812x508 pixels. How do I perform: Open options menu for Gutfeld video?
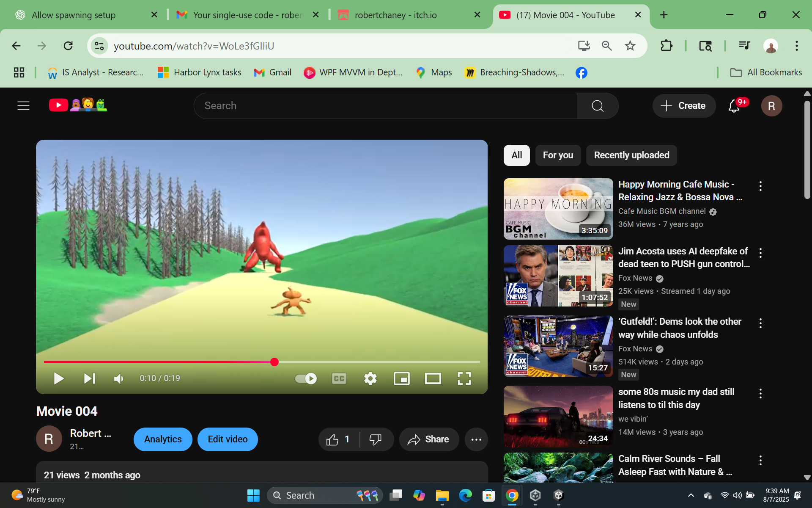760,323
